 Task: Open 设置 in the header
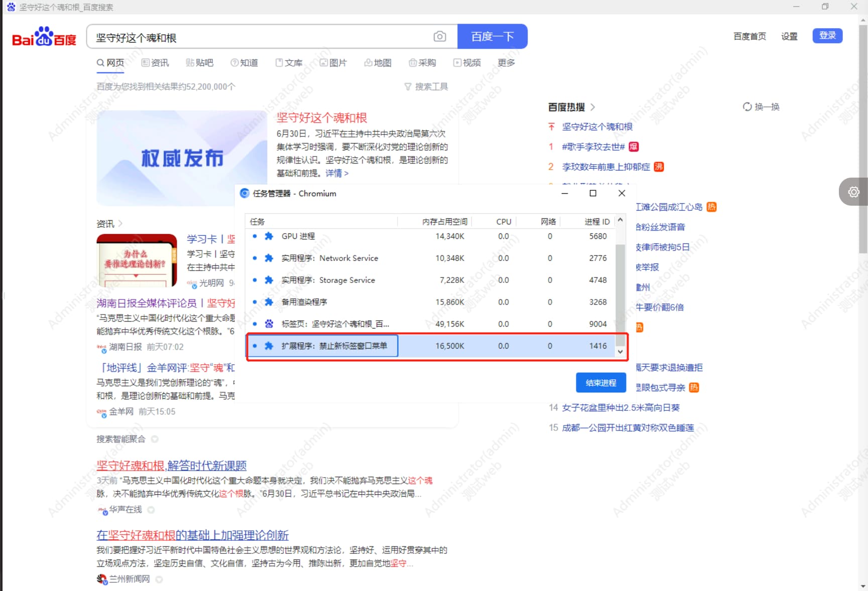coord(789,36)
